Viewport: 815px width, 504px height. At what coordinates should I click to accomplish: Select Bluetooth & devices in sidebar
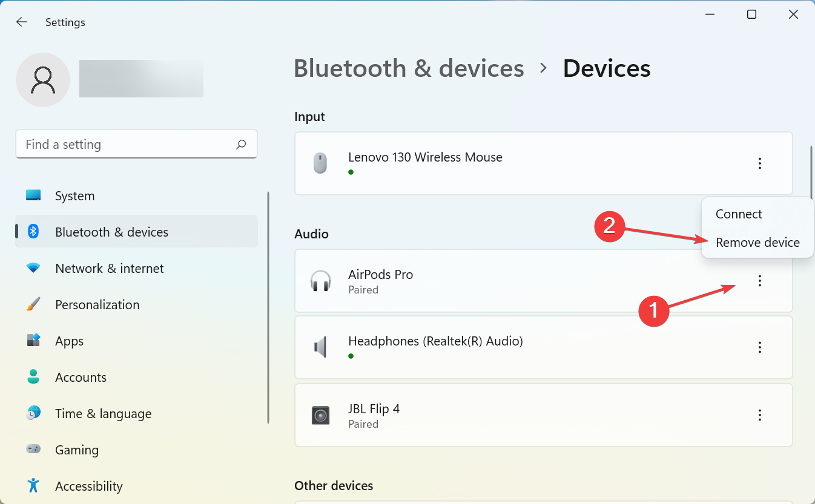(136, 232)
